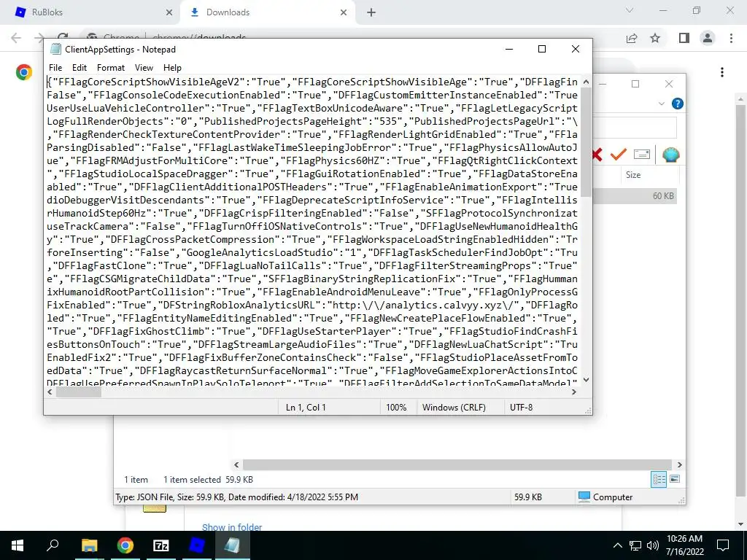The image size is (747, 560).
Task: Open taskbar search magnifier
Action: [x=53, y=545]
